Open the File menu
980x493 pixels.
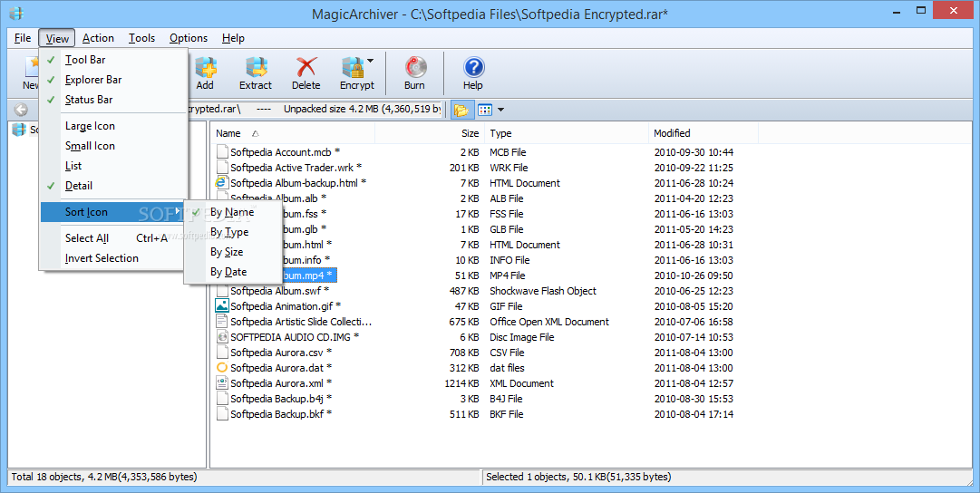(23, 38)
